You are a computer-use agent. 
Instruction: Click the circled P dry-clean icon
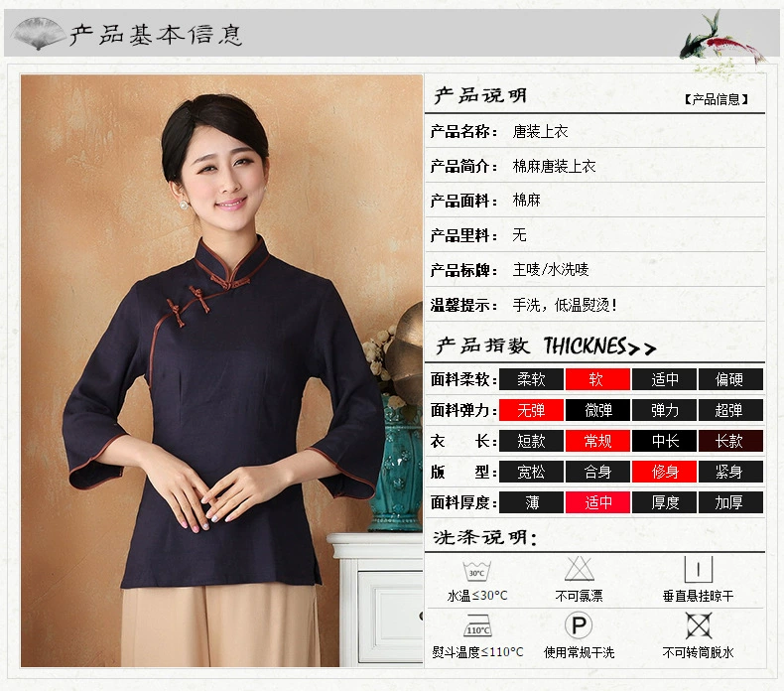(x=579, y=625)
